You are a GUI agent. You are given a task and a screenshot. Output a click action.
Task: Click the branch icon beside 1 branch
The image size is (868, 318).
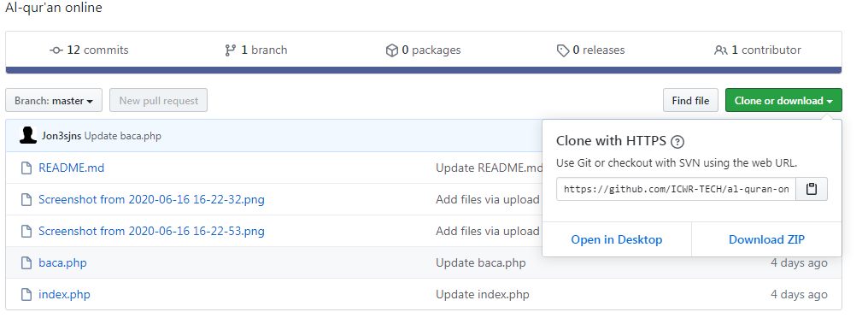point(231,50)
